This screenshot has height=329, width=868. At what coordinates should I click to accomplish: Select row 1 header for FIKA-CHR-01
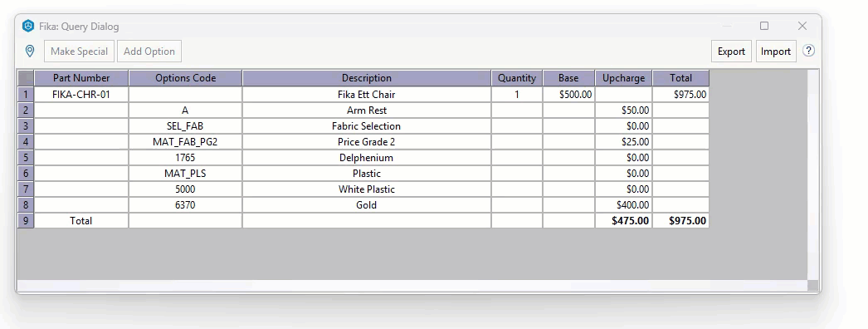[x=26, y=94]
